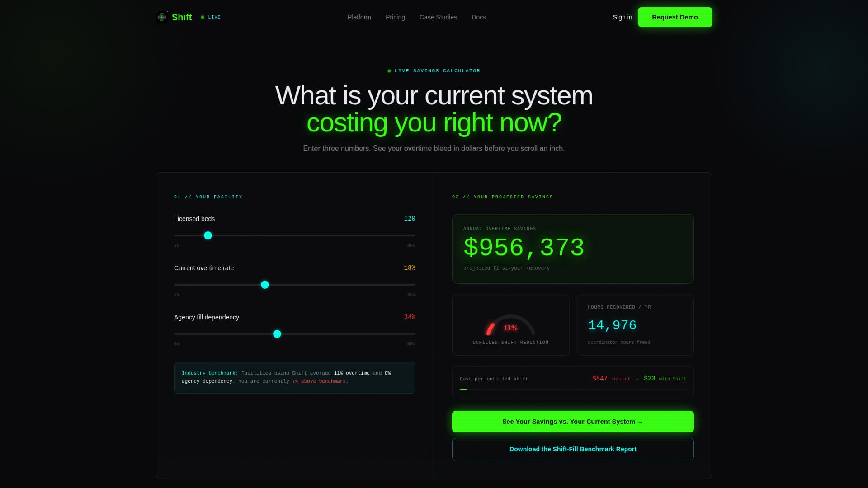Click the Agency fill dependency label
The width and height of the screenshot is (868, 488).
[x=207, y=317]
